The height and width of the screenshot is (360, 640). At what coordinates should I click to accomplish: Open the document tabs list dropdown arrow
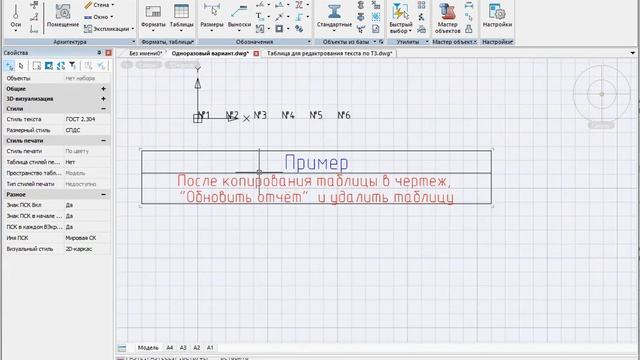tap(632, 53)
